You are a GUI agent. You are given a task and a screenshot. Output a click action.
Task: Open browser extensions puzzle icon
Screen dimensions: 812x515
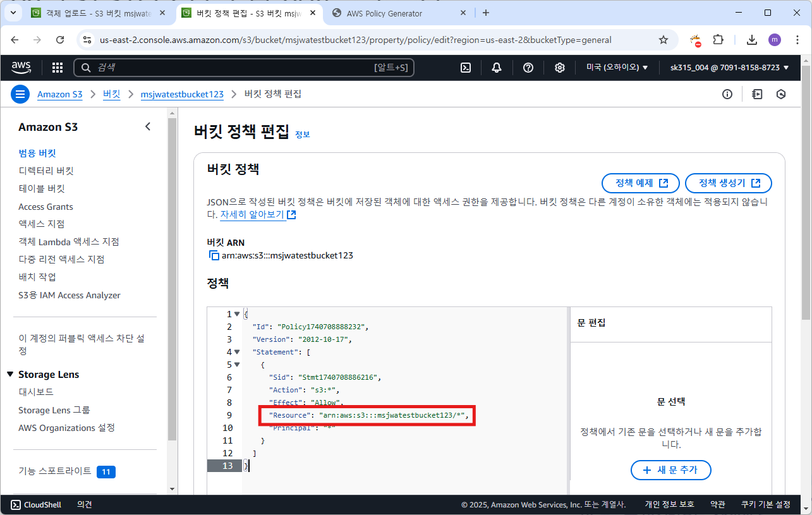(718, 40)
